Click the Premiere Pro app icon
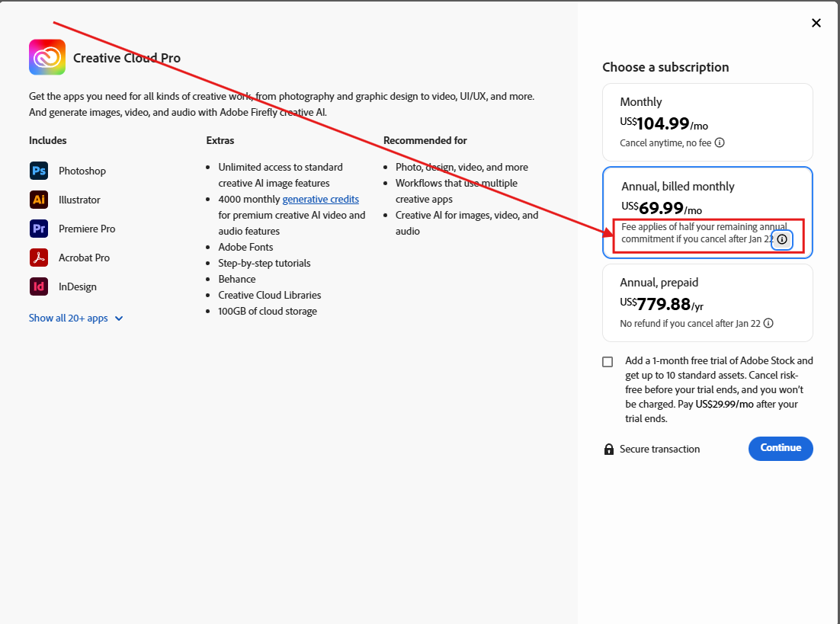Viewport: 840px width, 624px height. point(39,229)
